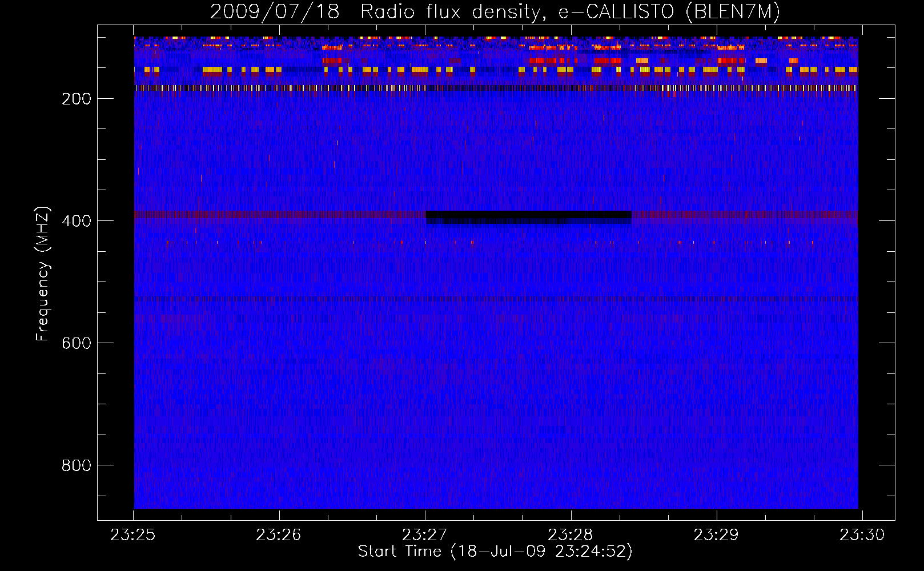
Task: Click the Frequency (MHZ) axis label
Action: 43,274
